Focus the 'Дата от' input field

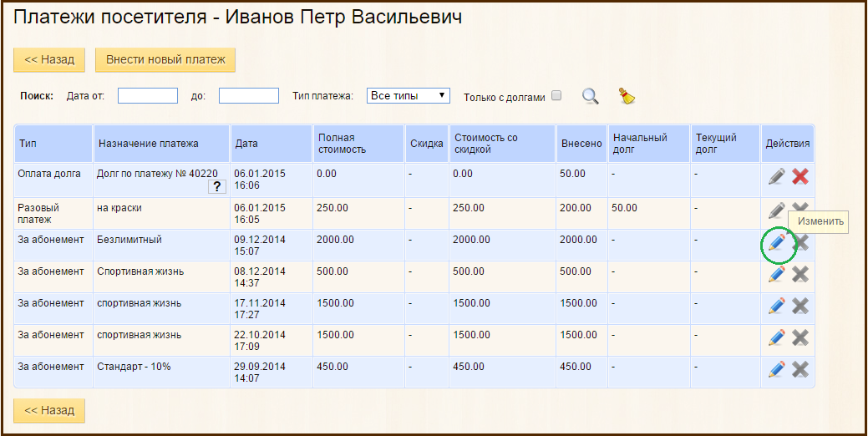(x=148, y=96)
